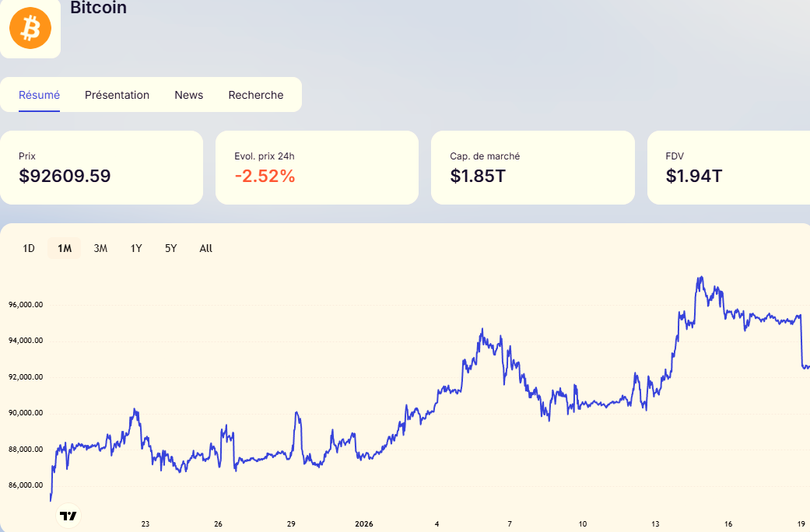The height and width of the screenshot is (532, 810).
Task: Choose the 5Y chart period
Action: 171,249
